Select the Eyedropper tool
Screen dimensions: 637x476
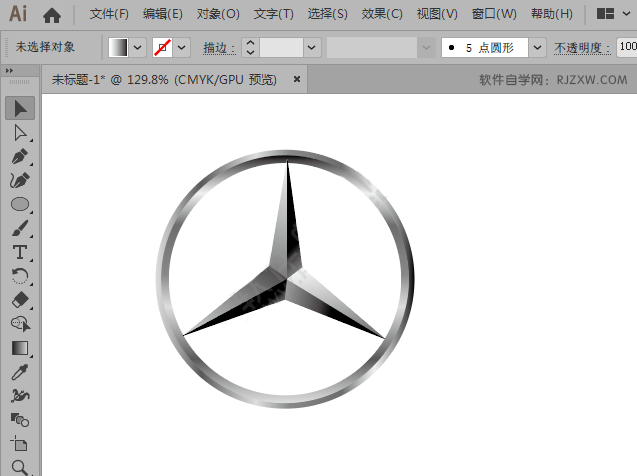[x=20, y=372]
